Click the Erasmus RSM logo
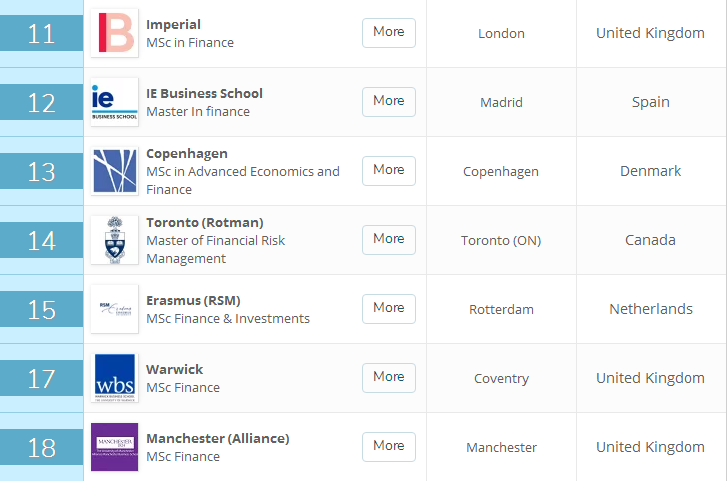Image resolution: width=727 pixels, height=481 pixels. [x=114, y=309]
